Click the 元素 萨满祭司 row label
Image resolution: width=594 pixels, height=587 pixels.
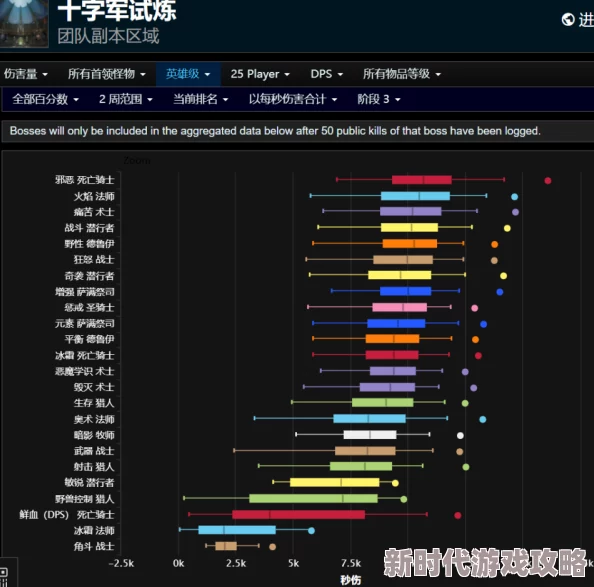[x=84, y=323]
